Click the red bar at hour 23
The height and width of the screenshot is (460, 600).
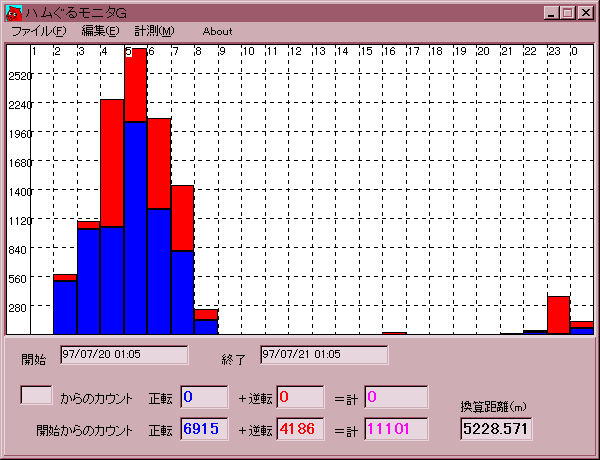[558, 312]
